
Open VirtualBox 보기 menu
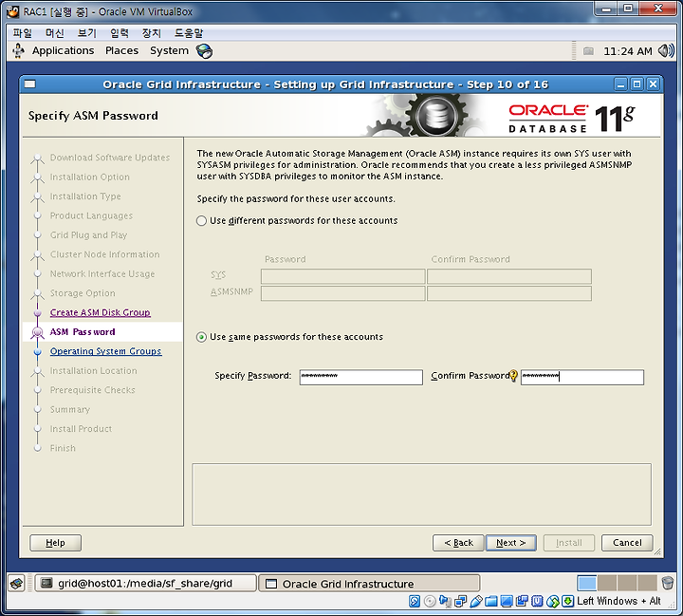(x=86, y=33)
